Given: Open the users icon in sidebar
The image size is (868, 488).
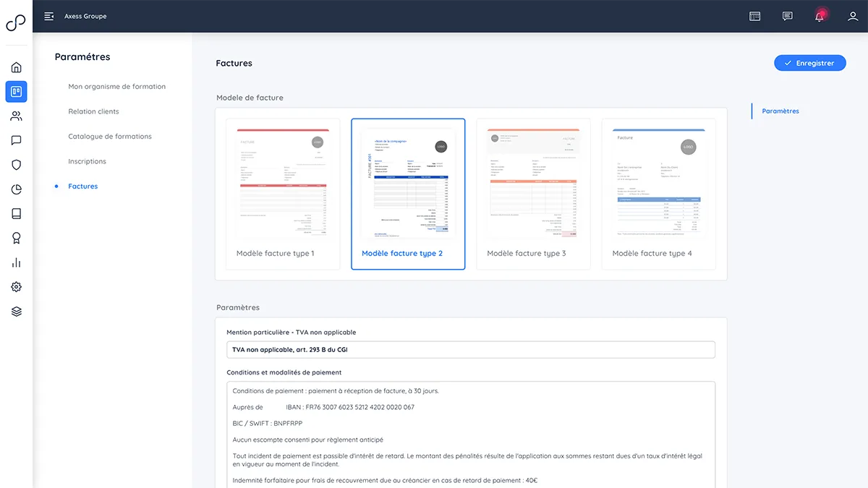Looking at the screenshot, I should tap(16, 116).
